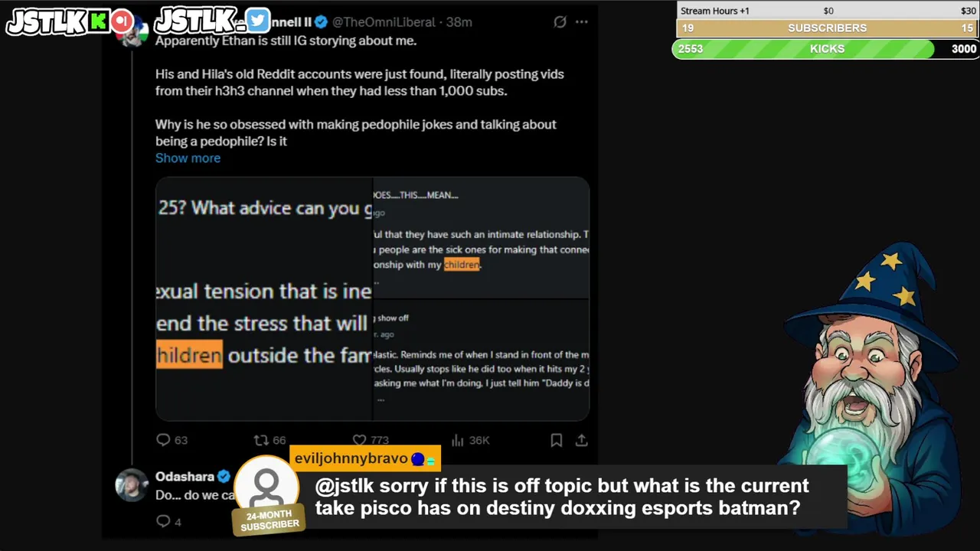This screenshot has height=551, width=980.
Task: Open the bottom-right Reddit comment screenshot
Action: [x=481, y=360]
